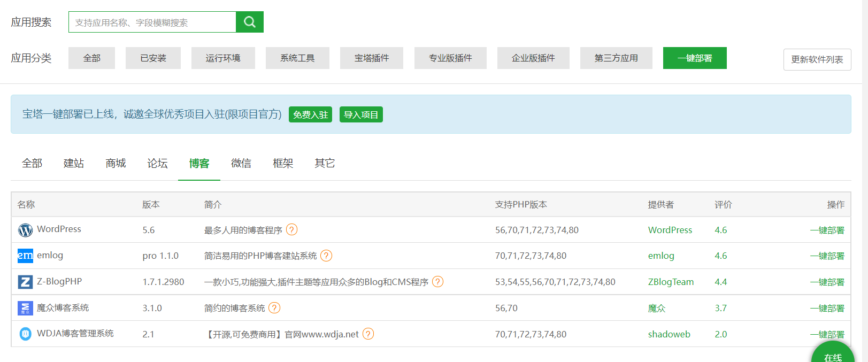Open the ZBlogTeam provider link

[671, 282]
